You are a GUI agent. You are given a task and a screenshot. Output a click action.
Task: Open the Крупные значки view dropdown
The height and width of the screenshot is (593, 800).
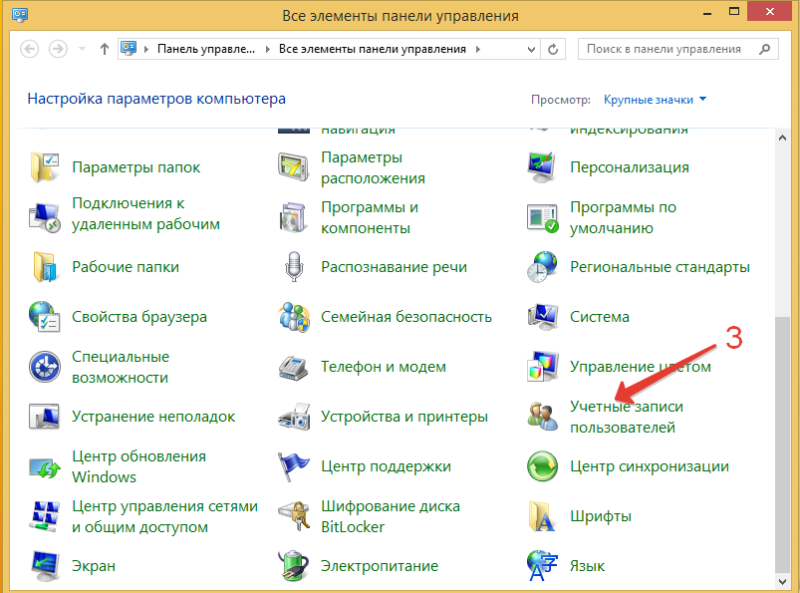point(655,100)
